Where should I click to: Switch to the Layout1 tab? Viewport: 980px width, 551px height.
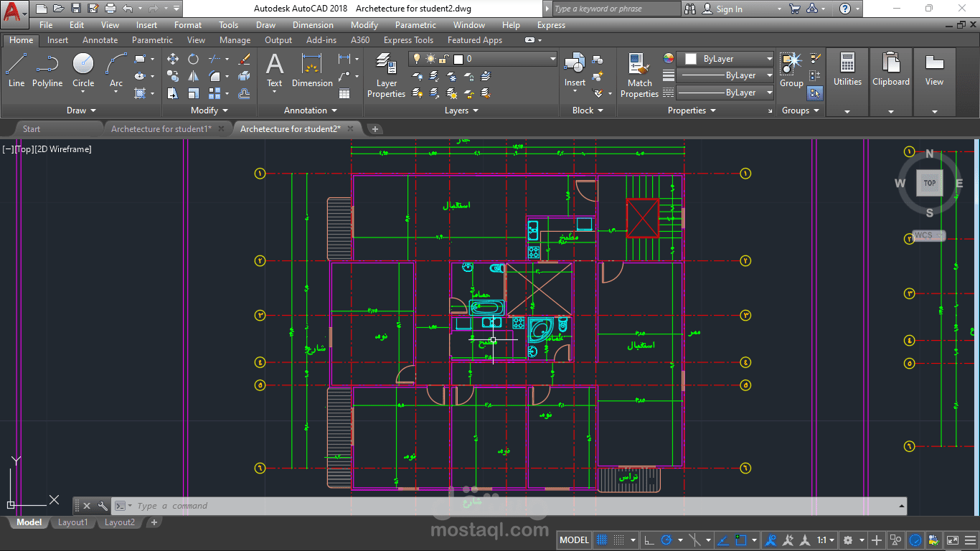pyautogui.click(x=73, y=522)
